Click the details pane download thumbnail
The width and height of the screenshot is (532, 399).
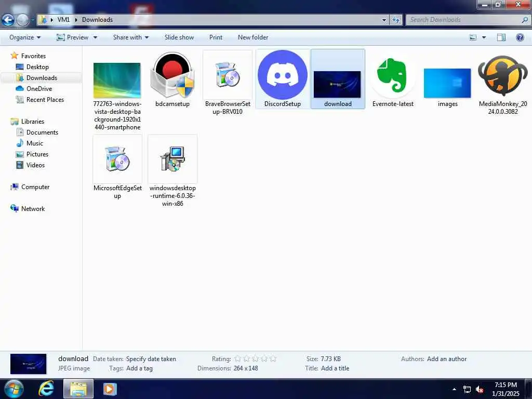(28, 364)
